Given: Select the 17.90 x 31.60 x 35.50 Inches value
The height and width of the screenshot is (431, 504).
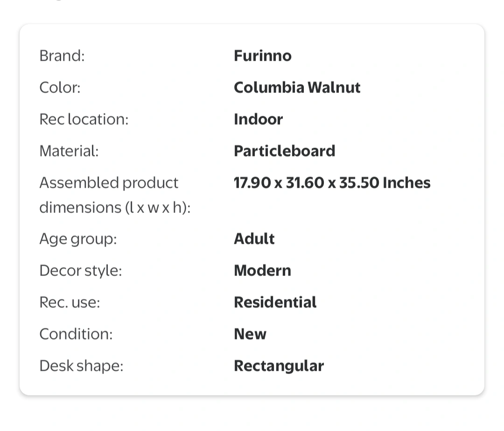Looking at the screenshot, I should (332, 183).
